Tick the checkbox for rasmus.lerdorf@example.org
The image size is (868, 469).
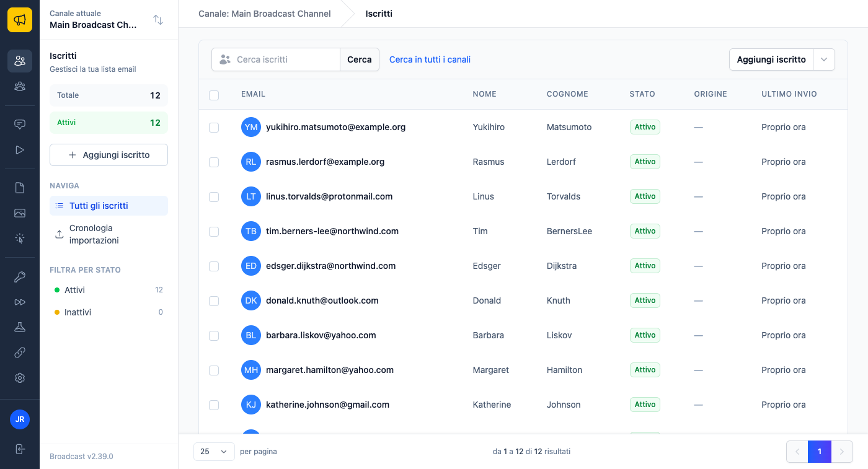(x=214, y=162)
